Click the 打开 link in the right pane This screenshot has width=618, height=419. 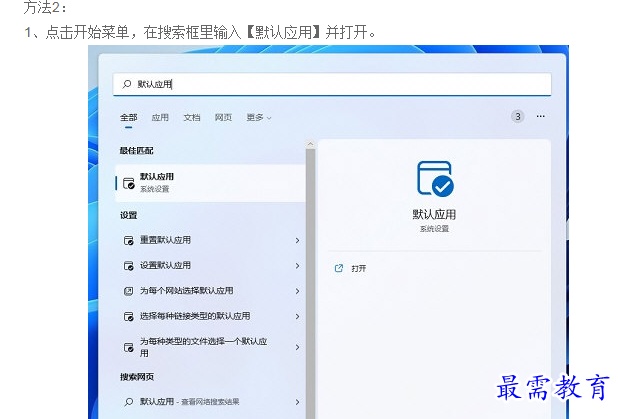[358, 268]
